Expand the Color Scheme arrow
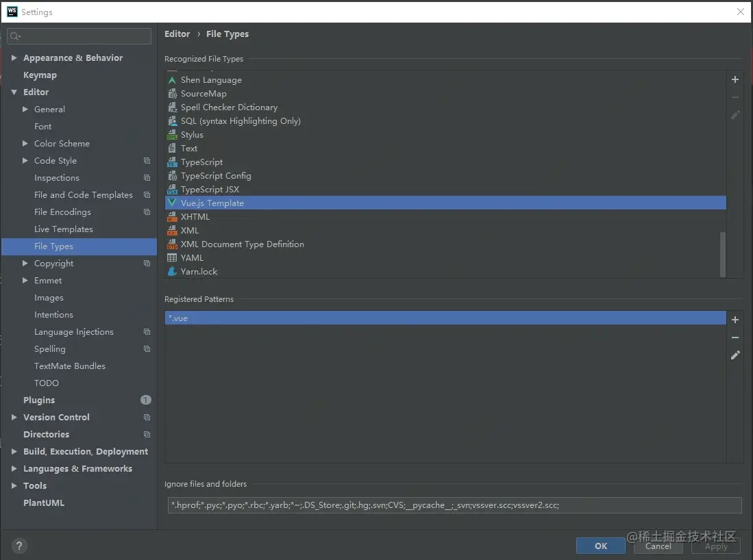Screen dimensions: 753x560 (25, 144)
